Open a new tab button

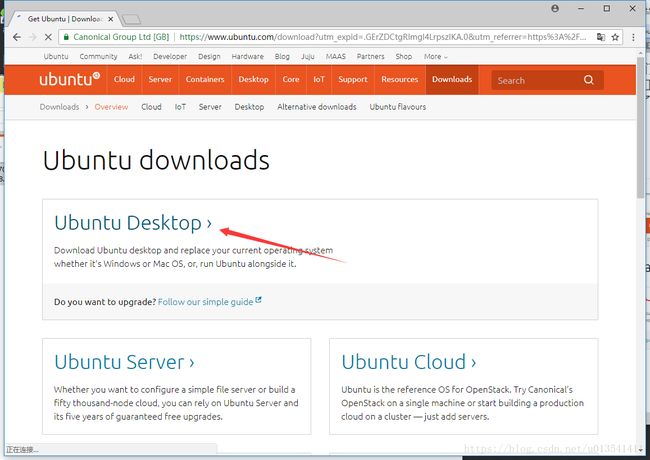click(132, 19)
